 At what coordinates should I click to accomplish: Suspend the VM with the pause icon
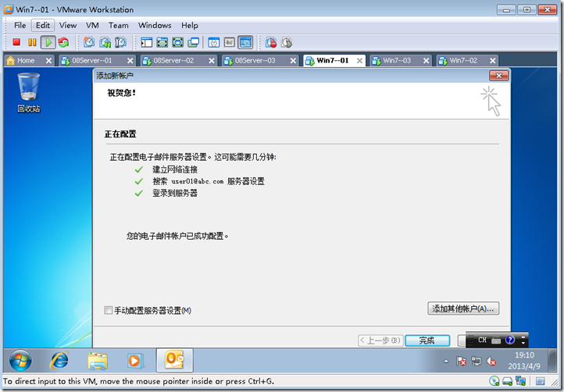coord(32,42)
